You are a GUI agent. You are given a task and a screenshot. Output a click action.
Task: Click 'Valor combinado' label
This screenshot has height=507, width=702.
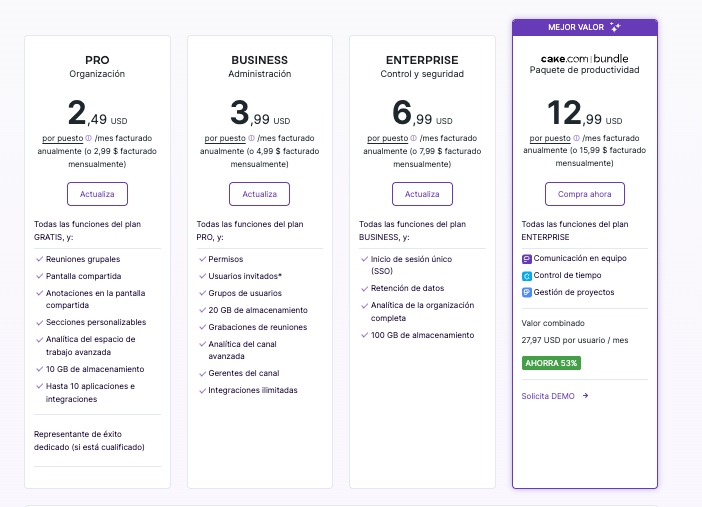coord(553,323)
